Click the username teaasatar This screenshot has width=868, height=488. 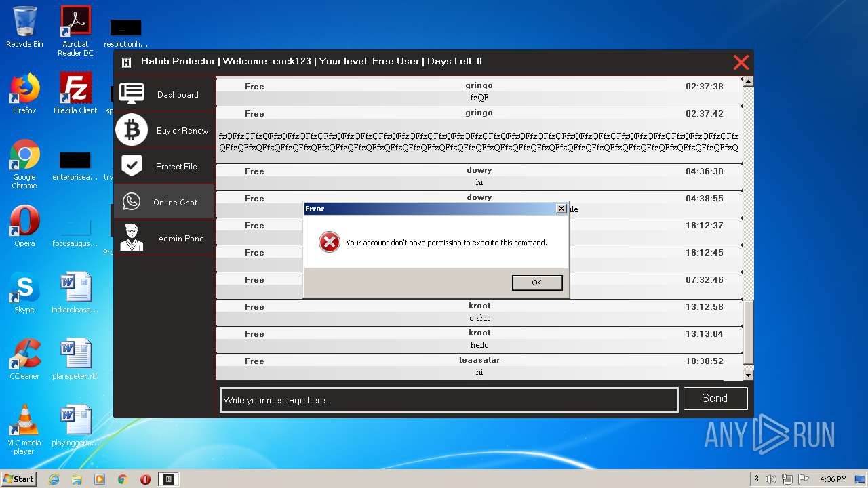[479, 360]
